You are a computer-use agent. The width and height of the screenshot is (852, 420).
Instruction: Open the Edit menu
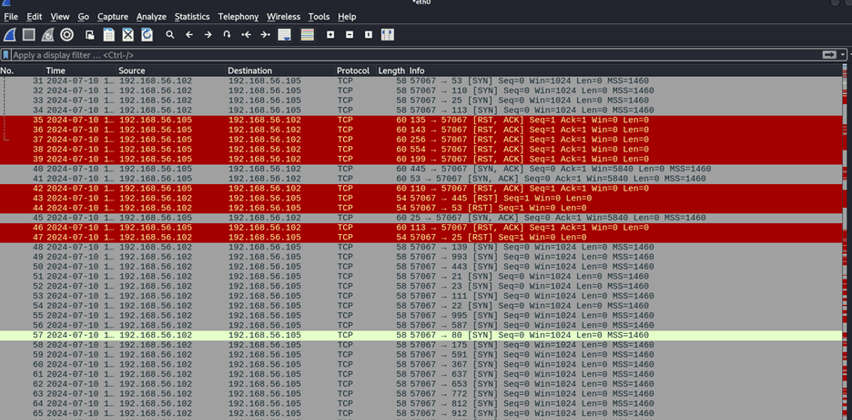(34, 17)
